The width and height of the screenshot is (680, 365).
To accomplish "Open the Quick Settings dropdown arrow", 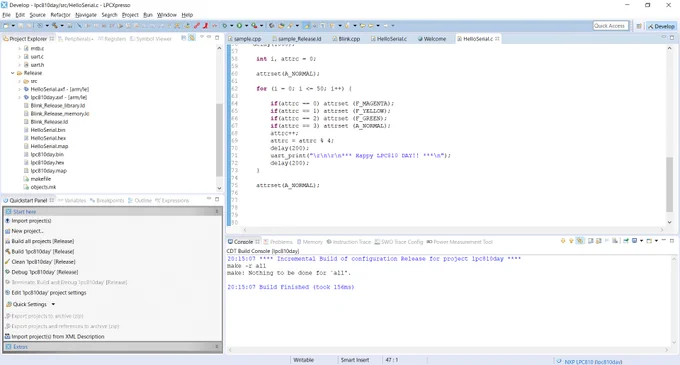I will tap(53, 304).
